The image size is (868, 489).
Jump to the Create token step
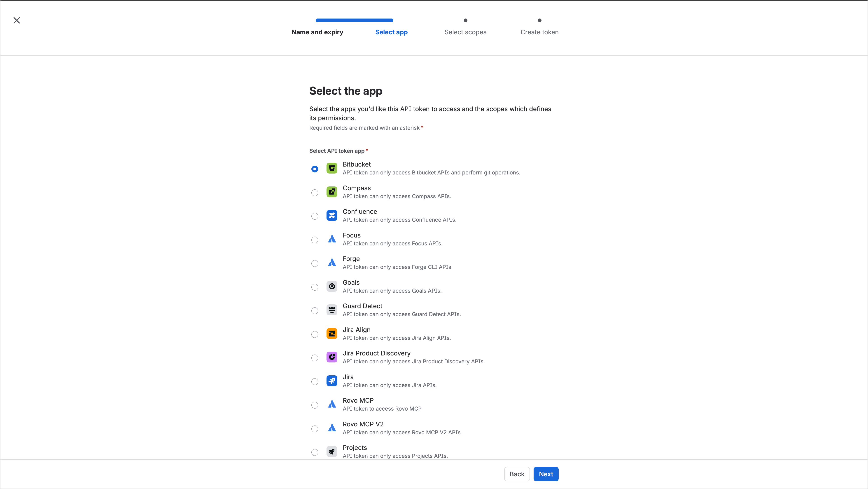(539, 32)
